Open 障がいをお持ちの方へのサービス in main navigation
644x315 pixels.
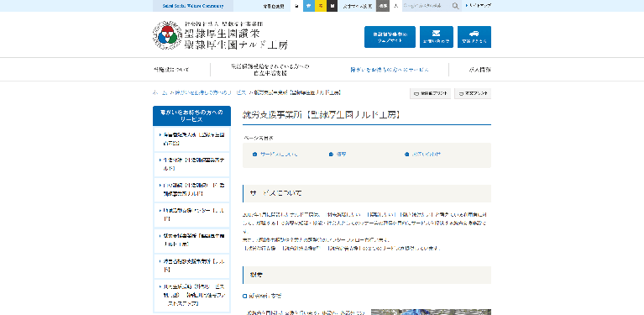coord(390,70)
